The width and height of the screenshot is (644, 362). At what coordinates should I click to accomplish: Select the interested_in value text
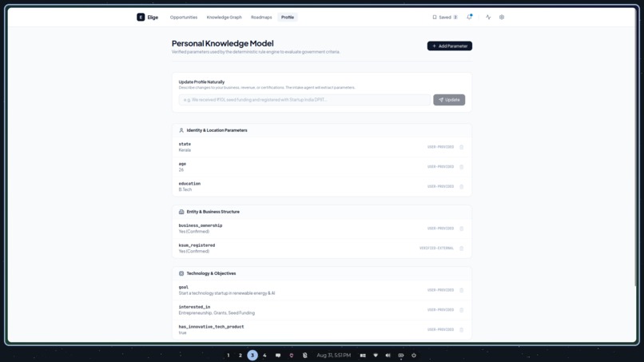tap(217, 312)
